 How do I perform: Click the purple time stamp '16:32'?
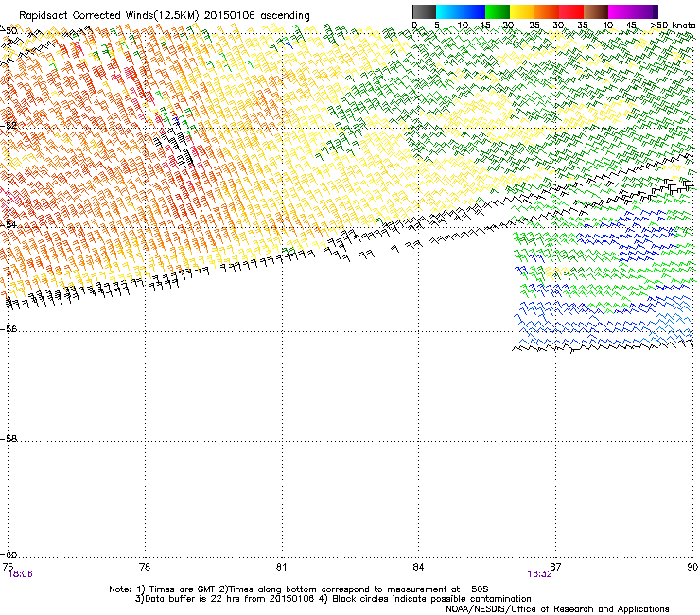tap(539, 574)
